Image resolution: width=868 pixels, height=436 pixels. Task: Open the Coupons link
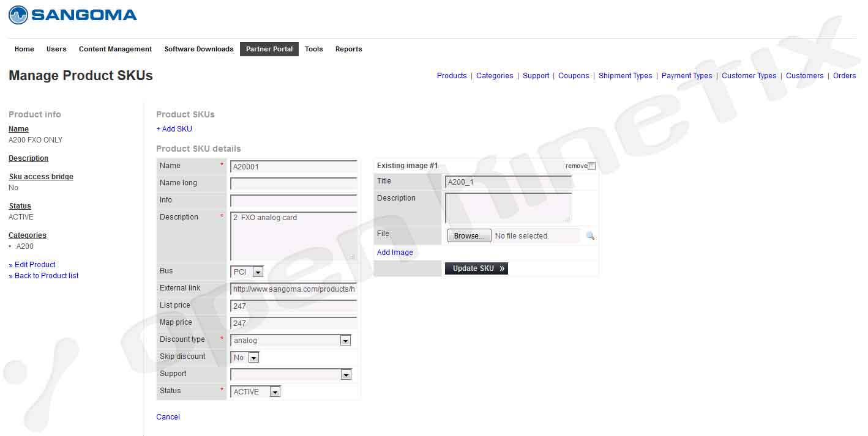[574, 76]
